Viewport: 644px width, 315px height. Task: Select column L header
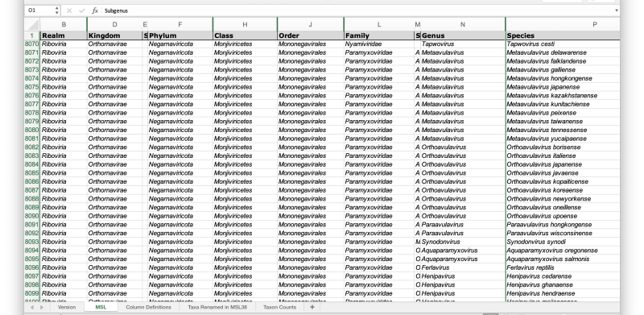click(379, 25)
